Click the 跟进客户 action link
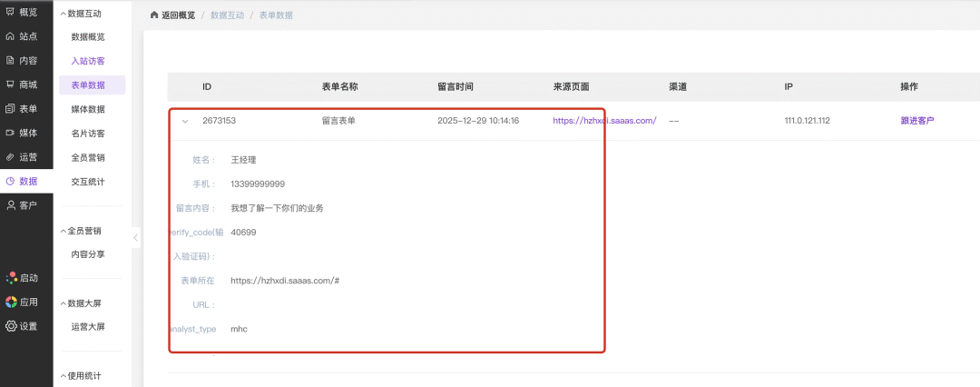 click(x=916, y=121)
